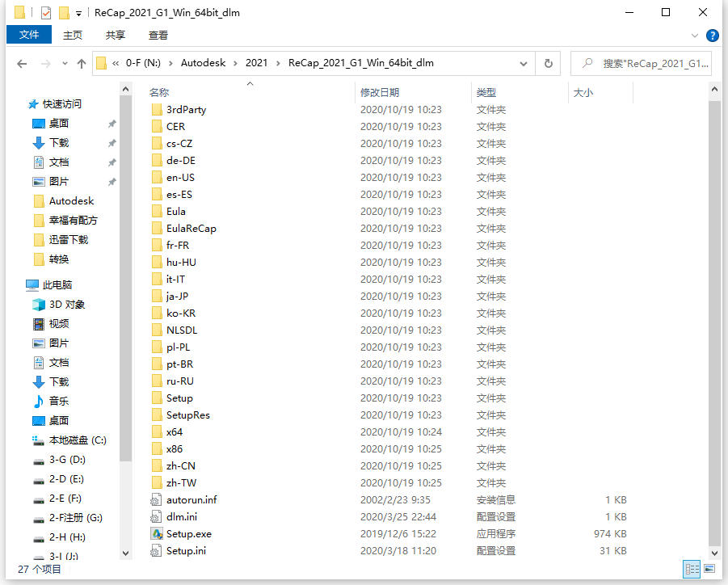Click file list scrollbar down arrow
The width and height of the screenshot is (728, 585).
715,553
